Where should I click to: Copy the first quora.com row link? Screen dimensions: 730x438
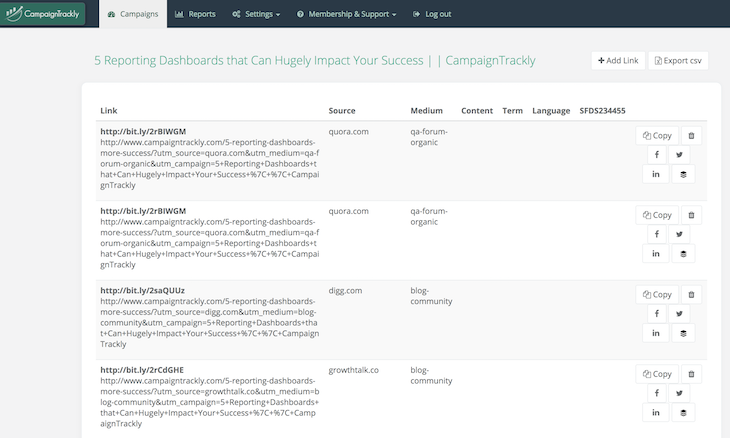point(657,136)
